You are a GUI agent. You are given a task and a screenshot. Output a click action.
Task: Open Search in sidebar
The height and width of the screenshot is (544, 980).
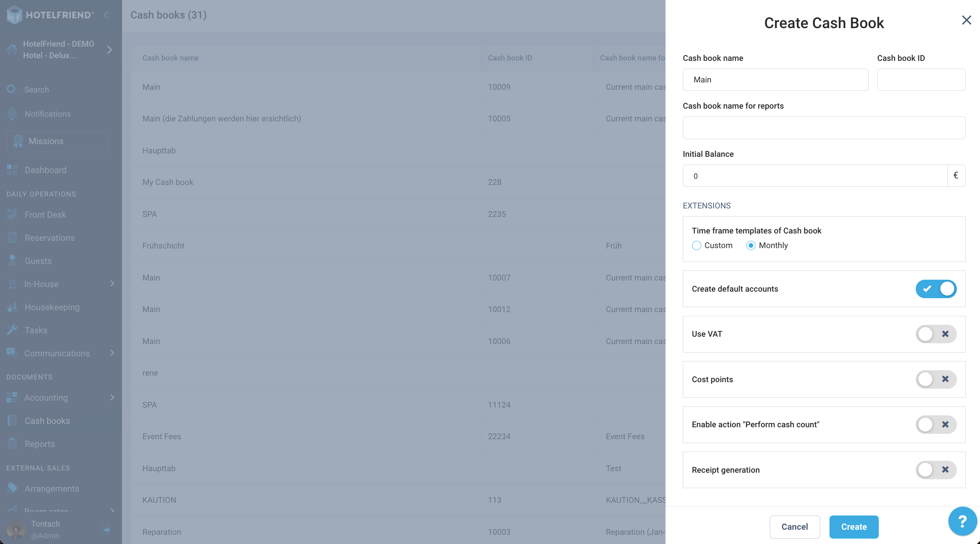(37, 90)
